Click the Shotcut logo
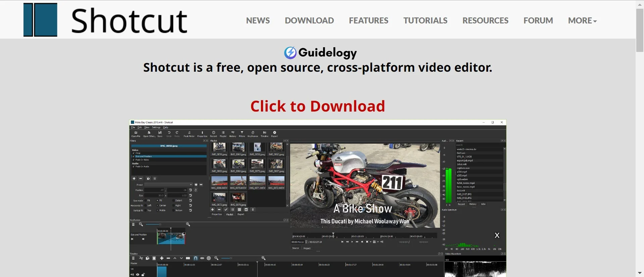 coord(105,20)
